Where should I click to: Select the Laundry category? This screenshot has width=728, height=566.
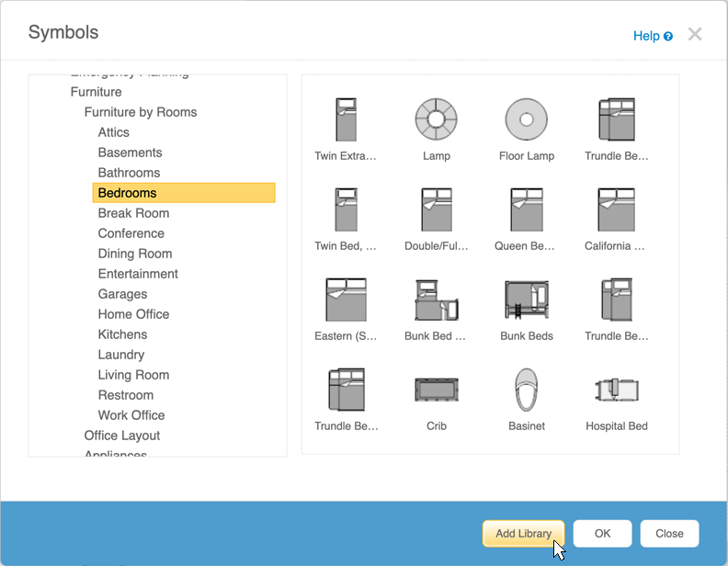point(121,355)
